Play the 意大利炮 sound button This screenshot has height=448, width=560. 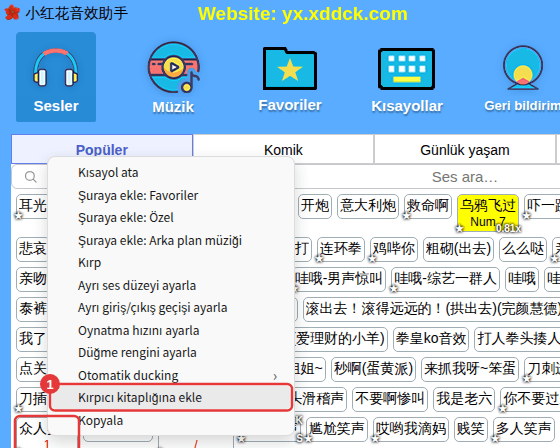click(368, 206)
